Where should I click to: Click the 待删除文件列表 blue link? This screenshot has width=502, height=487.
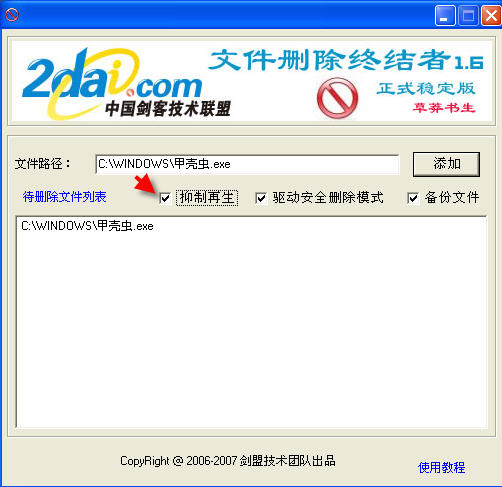tap(64, 197)
